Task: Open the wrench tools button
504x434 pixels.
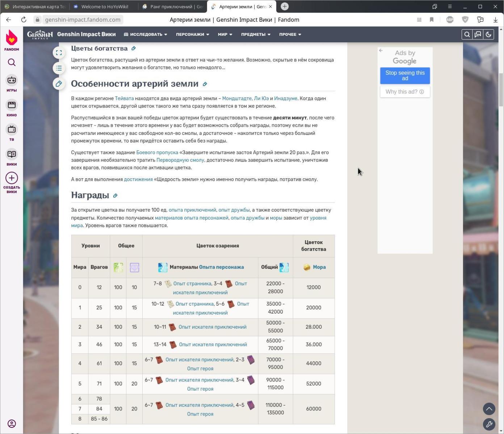Action: coord(489,424)
